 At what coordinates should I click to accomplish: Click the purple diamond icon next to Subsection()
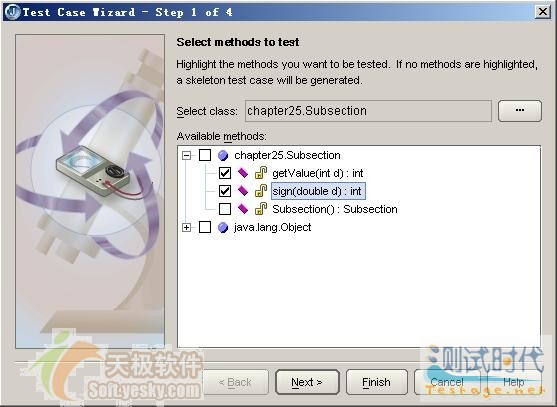(243, 209)
